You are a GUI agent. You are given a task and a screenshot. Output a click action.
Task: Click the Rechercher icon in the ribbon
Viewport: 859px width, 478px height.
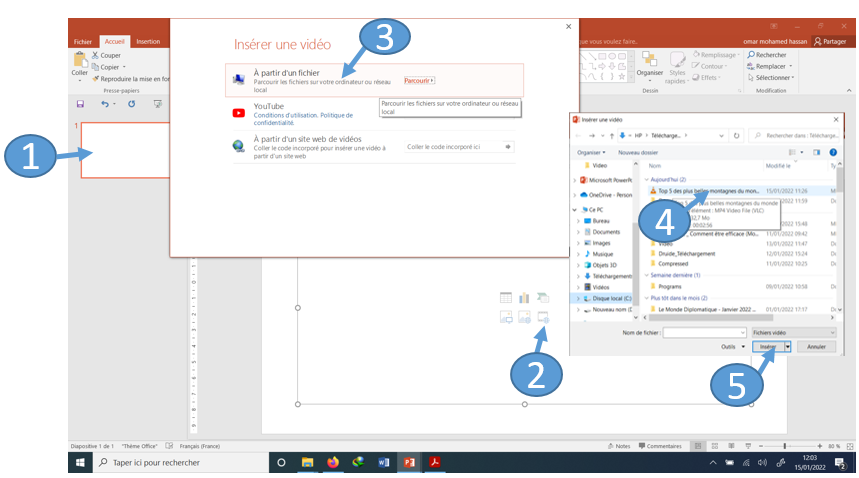[x=752, y=55]
